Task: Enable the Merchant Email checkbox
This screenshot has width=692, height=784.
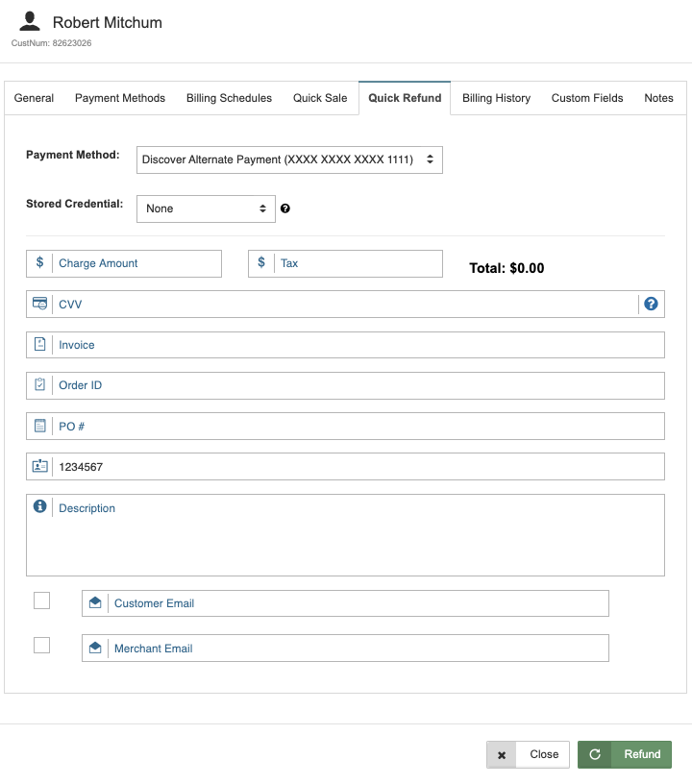Action: [x=41, y=645]
